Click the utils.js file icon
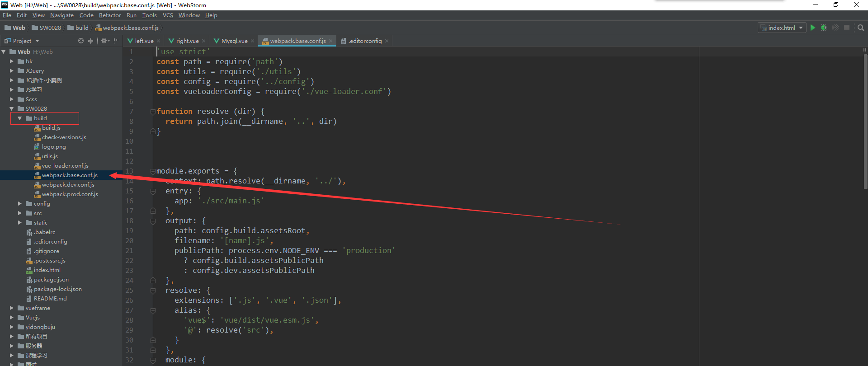Screen dimensions: 868x366 37,156
